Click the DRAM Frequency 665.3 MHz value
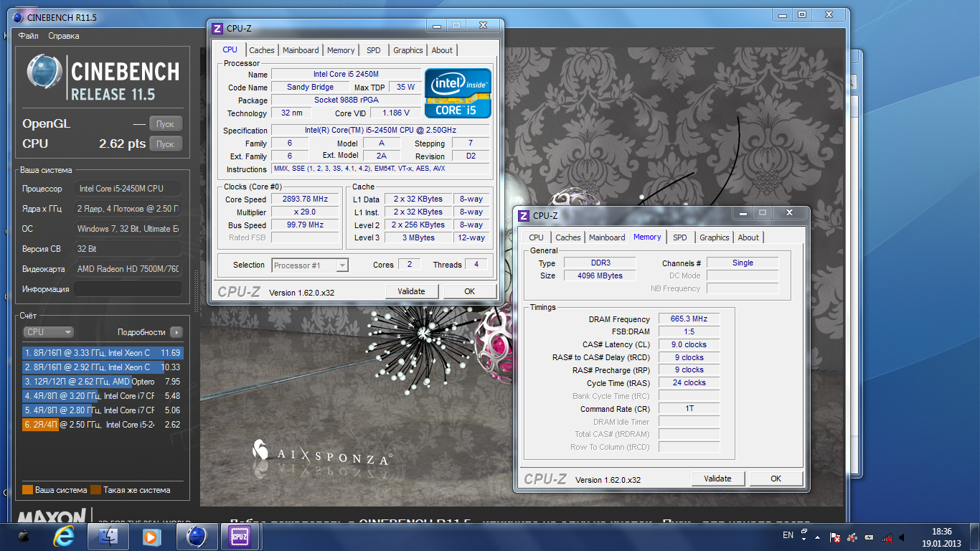This screenshot has width=980, height=551. tap(689, 319)
